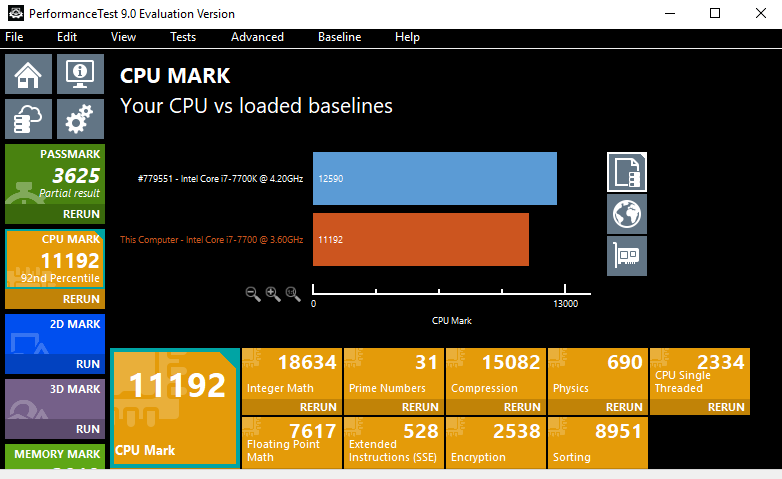Click the save results document icon
The height and width of the screenshot is (479, 782).
(627, 172)
